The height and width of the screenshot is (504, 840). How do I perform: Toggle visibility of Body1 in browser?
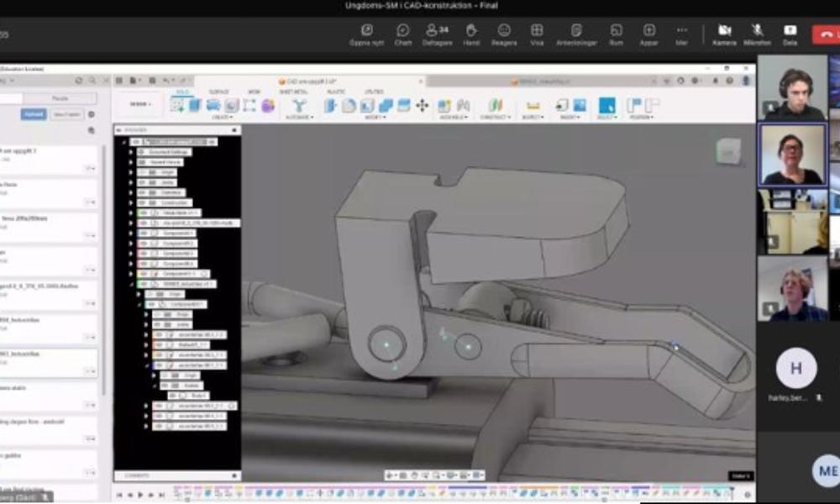coord(174,396)
